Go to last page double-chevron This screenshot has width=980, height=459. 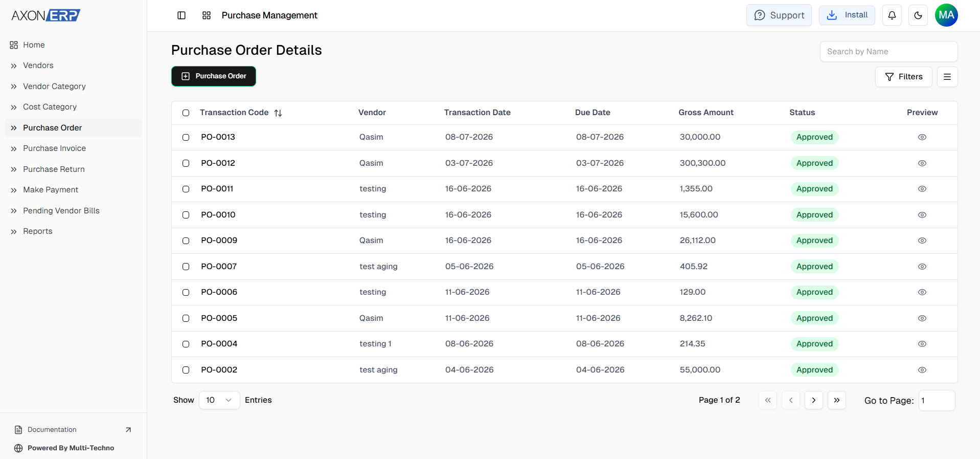pos(837,400)
